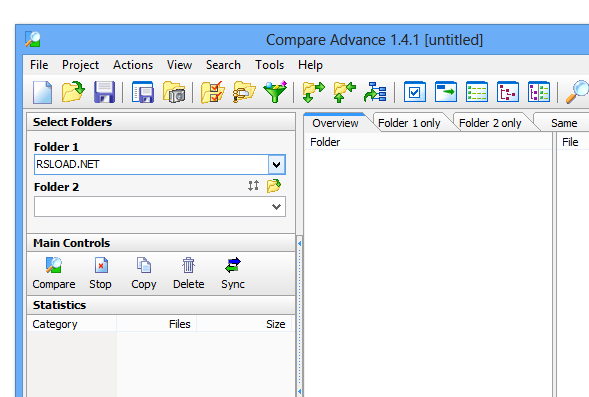Open project with the folder arrow icon

pos(73,92)
